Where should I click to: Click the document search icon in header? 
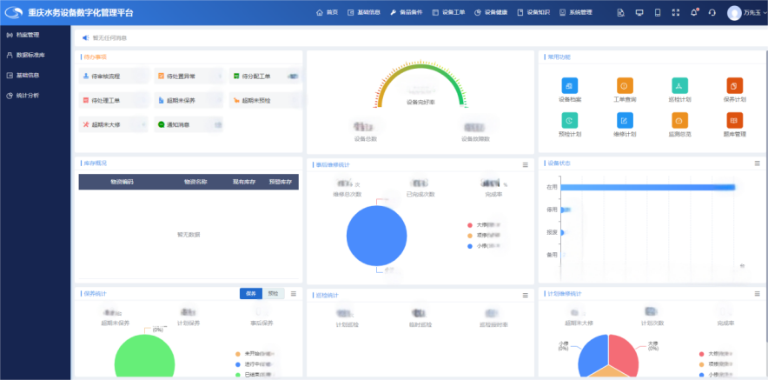pos(621,13)
